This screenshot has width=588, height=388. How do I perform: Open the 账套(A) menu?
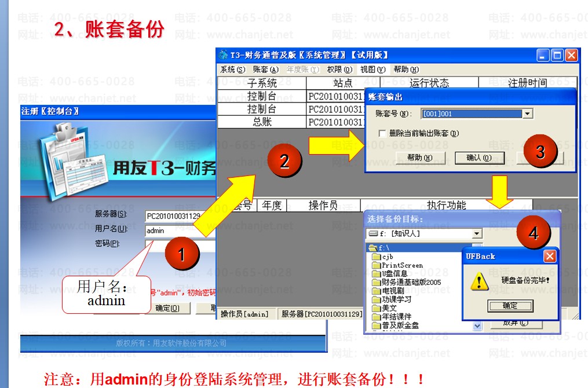[265, 69]
